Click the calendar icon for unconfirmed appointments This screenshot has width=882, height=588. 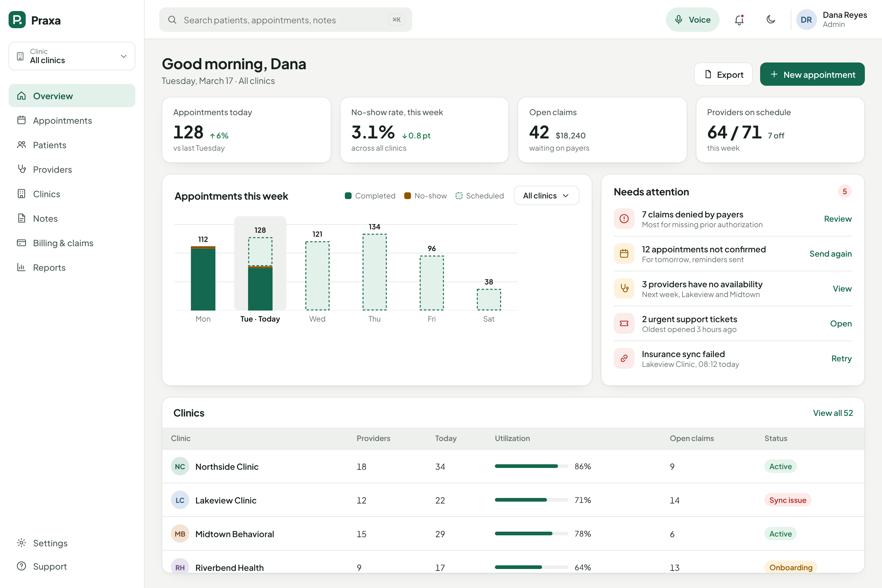pos(624,254)
